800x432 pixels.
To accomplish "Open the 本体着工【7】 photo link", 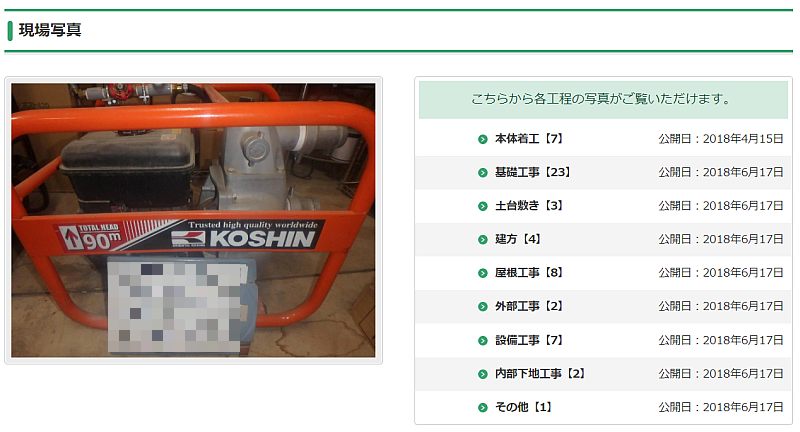I will (529, 139).
